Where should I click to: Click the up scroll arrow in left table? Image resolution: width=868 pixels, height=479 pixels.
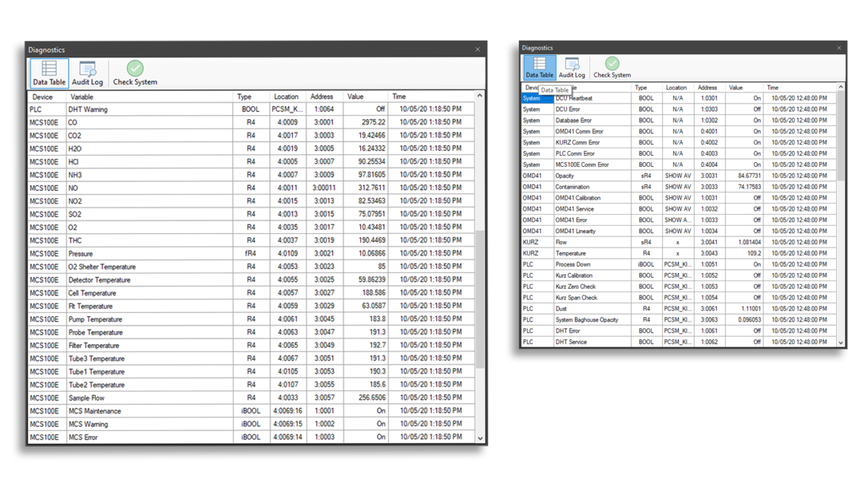[480, 96]
